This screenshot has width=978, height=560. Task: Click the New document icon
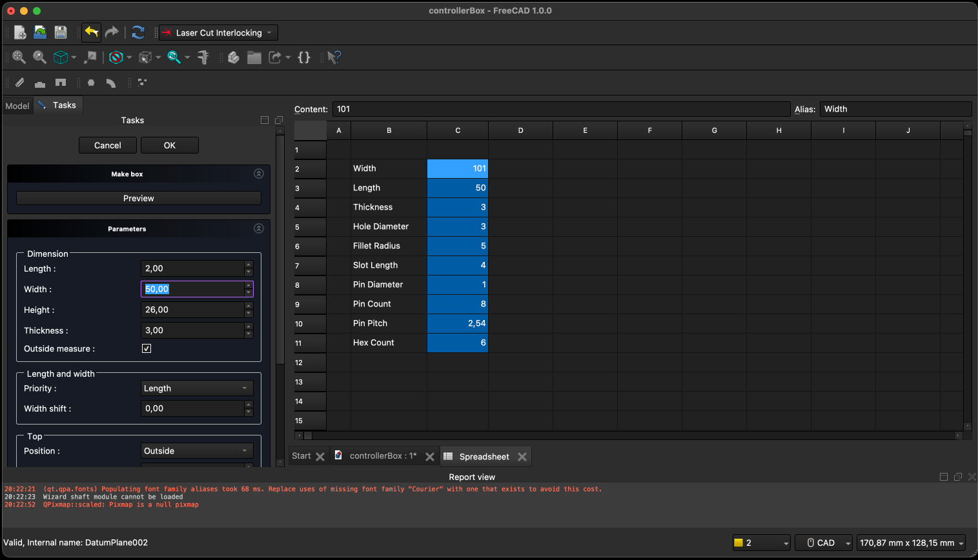tap(19, 32)
